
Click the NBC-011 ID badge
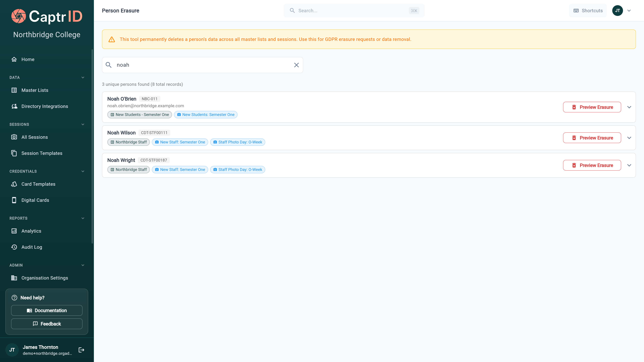pyautogui.click(x=149, y=99)
